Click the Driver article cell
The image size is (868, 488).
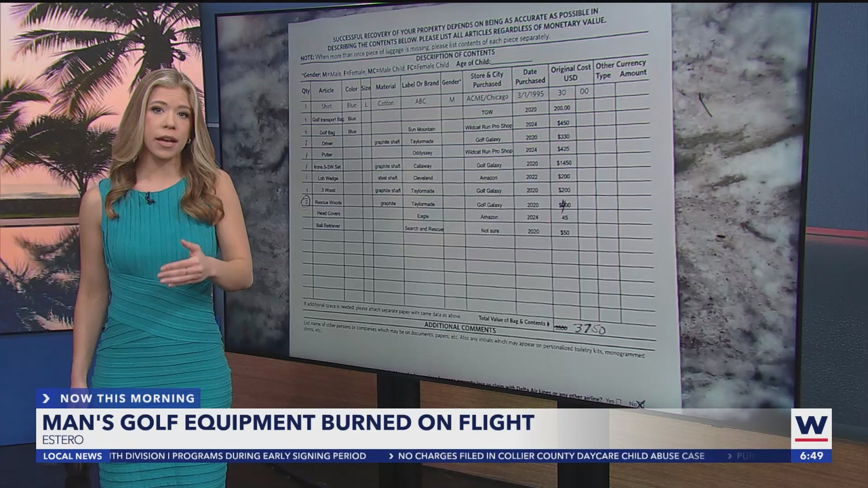point(328,144)
